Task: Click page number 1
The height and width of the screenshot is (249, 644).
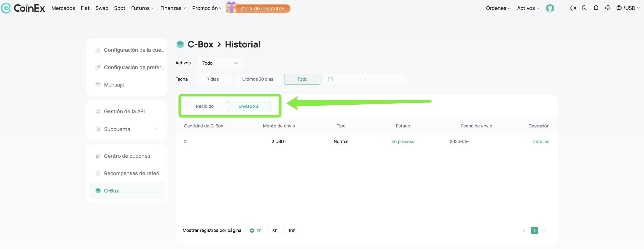Action: tap(534, 230)
